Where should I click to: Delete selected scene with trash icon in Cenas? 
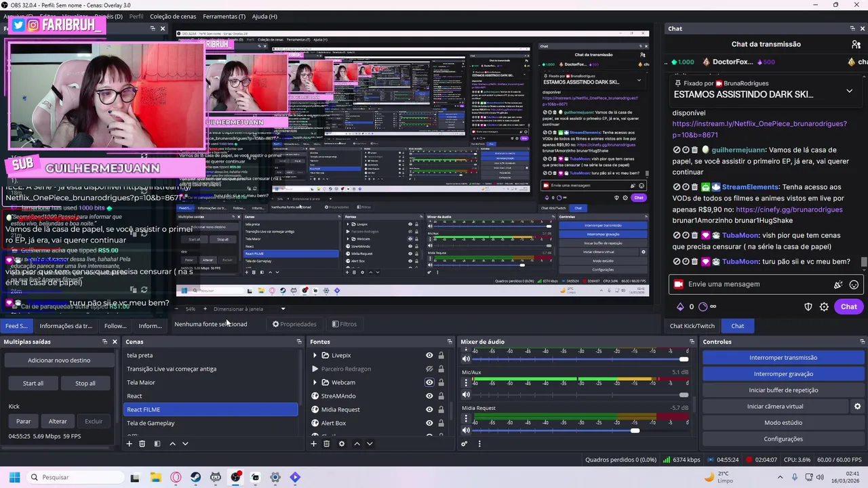[x=142, y=444]
